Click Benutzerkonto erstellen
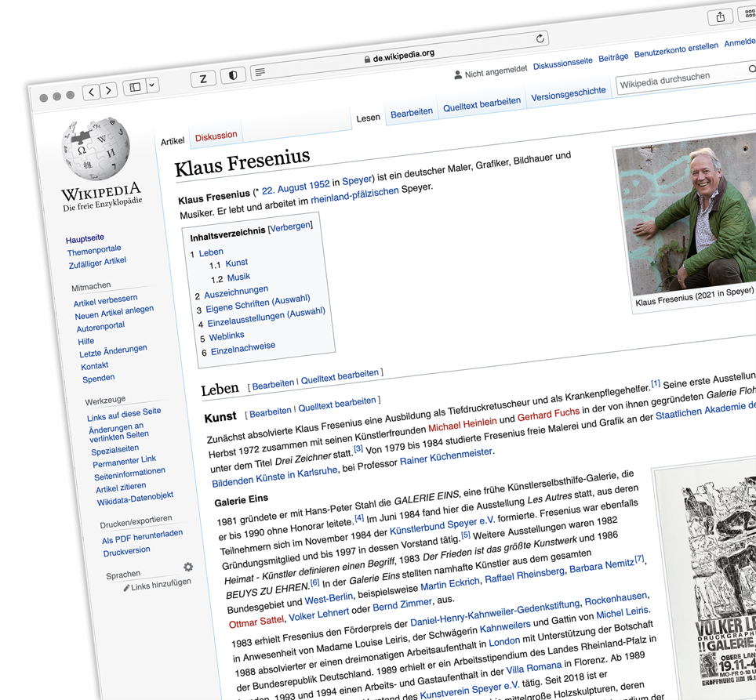The width and height of the screenshot is (756, 700). (x=676, y=50)
